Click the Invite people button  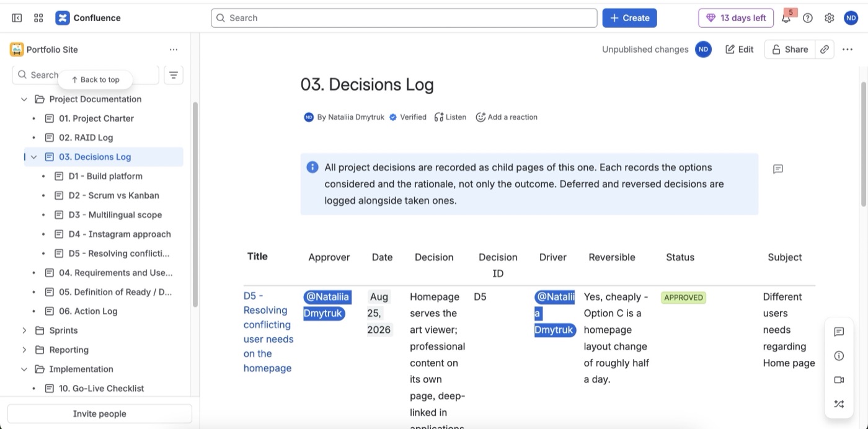[x=100, y=414]
